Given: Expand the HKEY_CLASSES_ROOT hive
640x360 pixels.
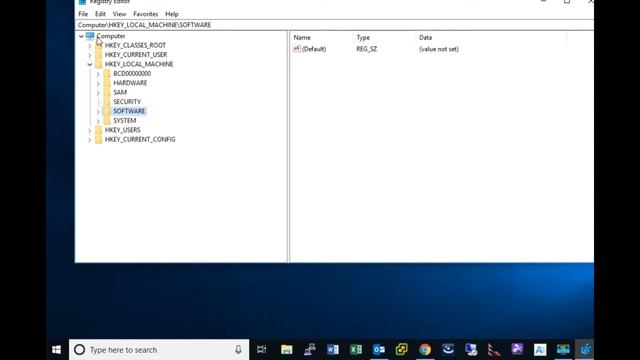Looking at the screenshot, I should pyautogui.click(x=89, y=46).
